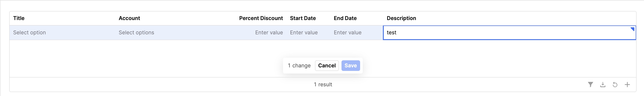The width and height of the screenshot is (644, 96).
Task: Open the table filter icon
Action: coord(590,84)
